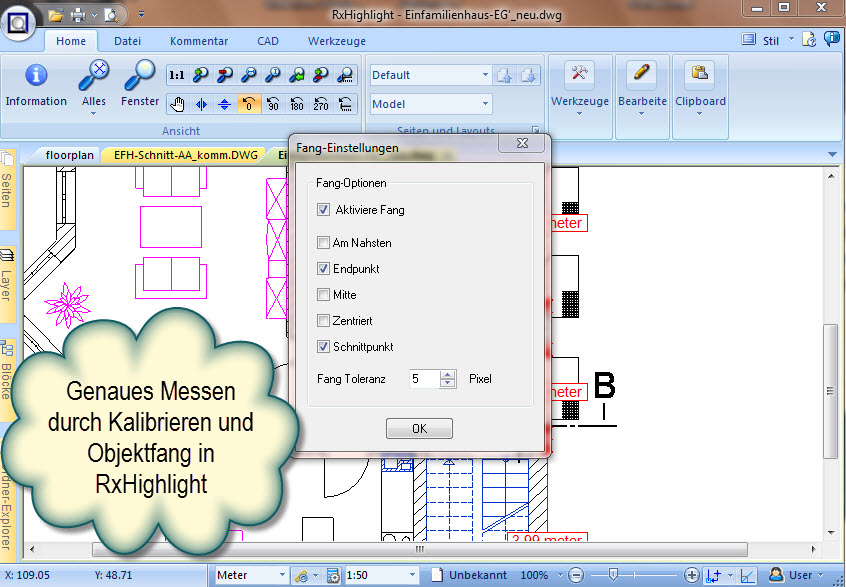Enable the Am Nahsten checkbox

323,243
